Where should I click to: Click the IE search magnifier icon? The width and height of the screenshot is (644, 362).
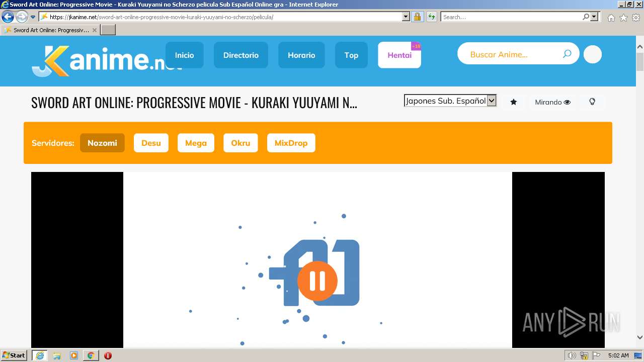click(x=586, y=17)
